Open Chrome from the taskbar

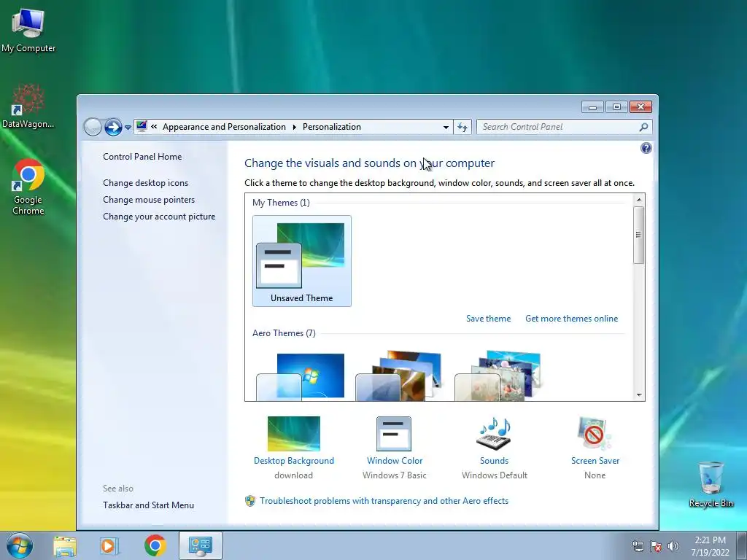(x=155, y=545)
